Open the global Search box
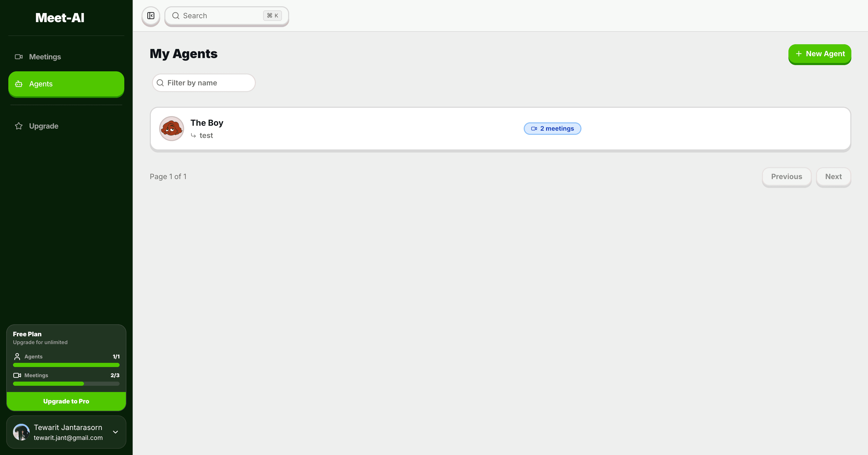 226,16
